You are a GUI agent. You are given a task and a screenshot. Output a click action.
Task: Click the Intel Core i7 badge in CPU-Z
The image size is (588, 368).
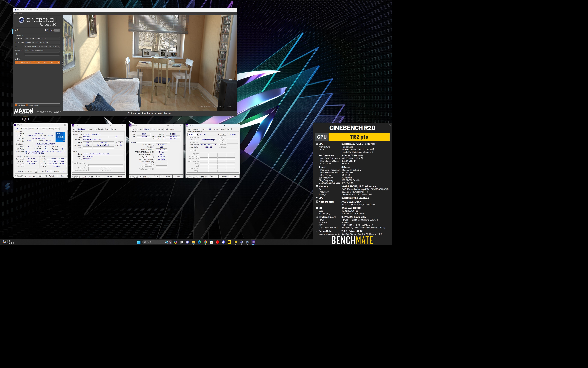click(x=60, y=137)
